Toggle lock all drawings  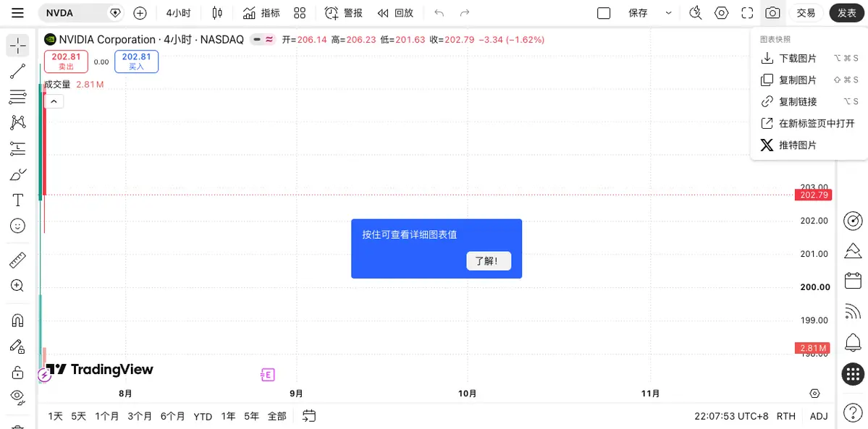(x=17, y=371)
